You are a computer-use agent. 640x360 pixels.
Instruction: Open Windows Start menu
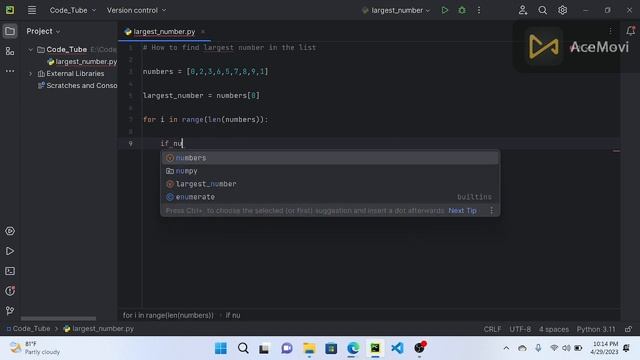pyautogui.click(x=221, y=348)
